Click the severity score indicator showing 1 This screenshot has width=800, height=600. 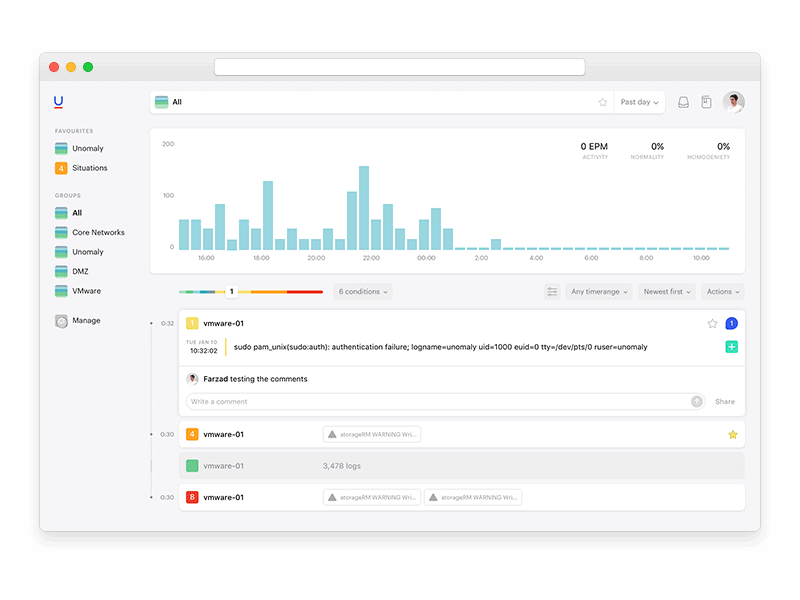click(230, 291)
